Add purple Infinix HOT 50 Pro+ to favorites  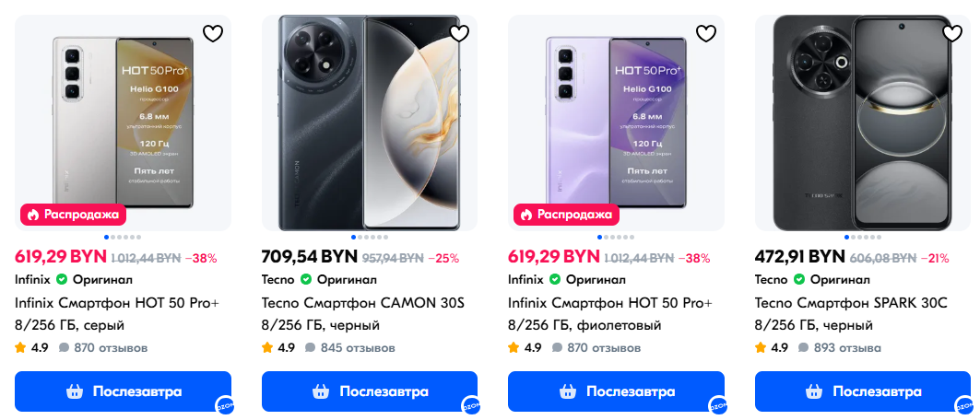pos(706,33)
